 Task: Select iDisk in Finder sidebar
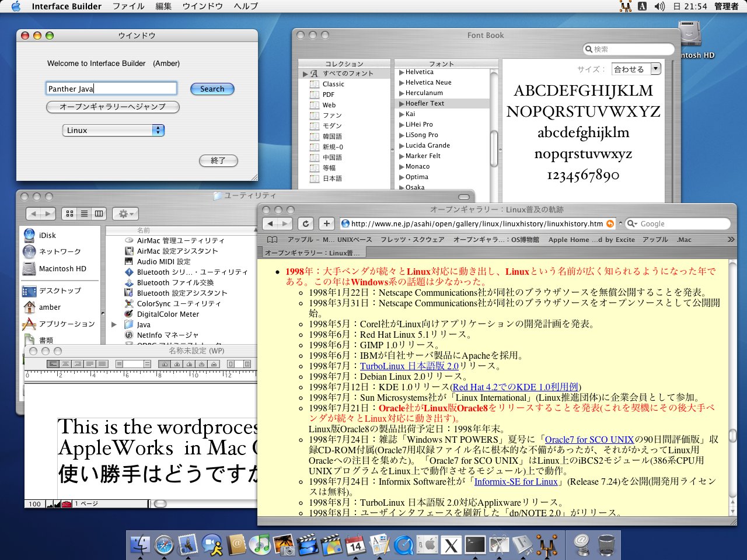coord(40,236)
